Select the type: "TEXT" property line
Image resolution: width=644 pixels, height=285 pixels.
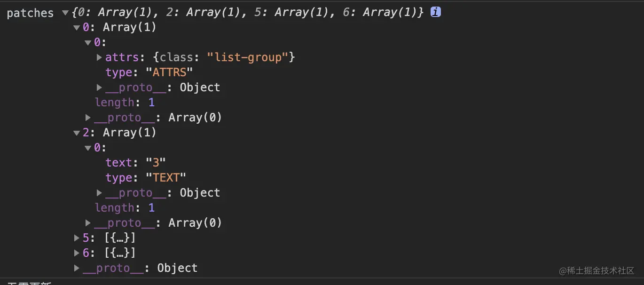coord(146,178)
